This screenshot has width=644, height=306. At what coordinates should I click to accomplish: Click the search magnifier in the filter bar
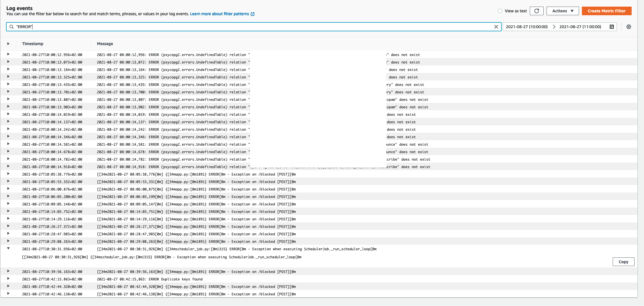tap(12, 27)
